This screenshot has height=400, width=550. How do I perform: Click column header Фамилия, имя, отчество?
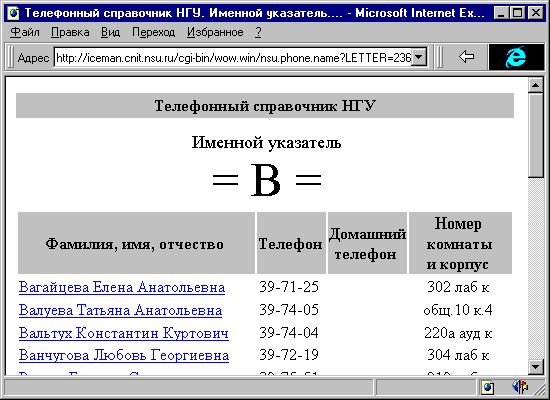click(136, 243)
